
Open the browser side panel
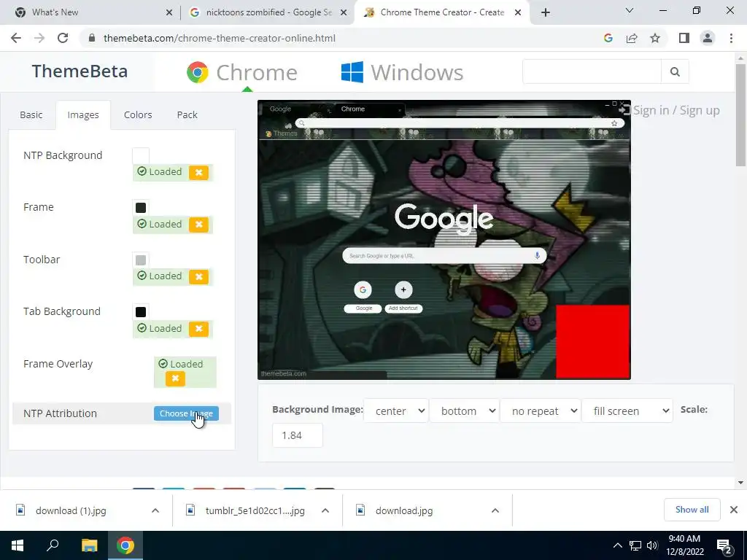click(x=684, y=38)
